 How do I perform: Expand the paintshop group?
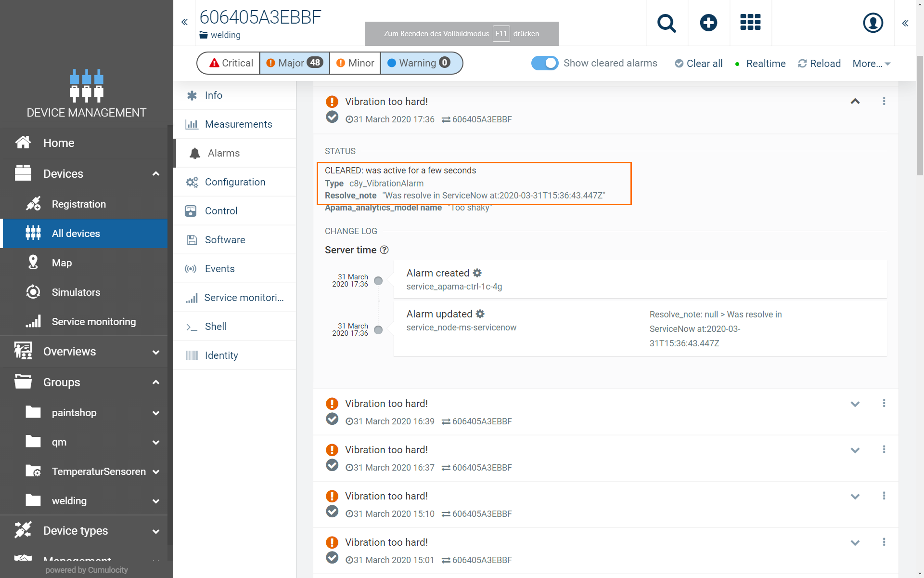(x=156, y=413)
